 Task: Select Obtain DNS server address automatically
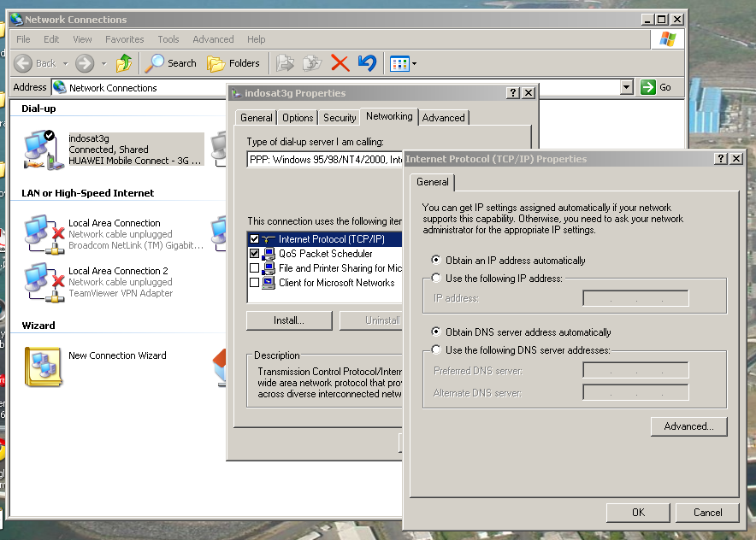pos(436,332)
